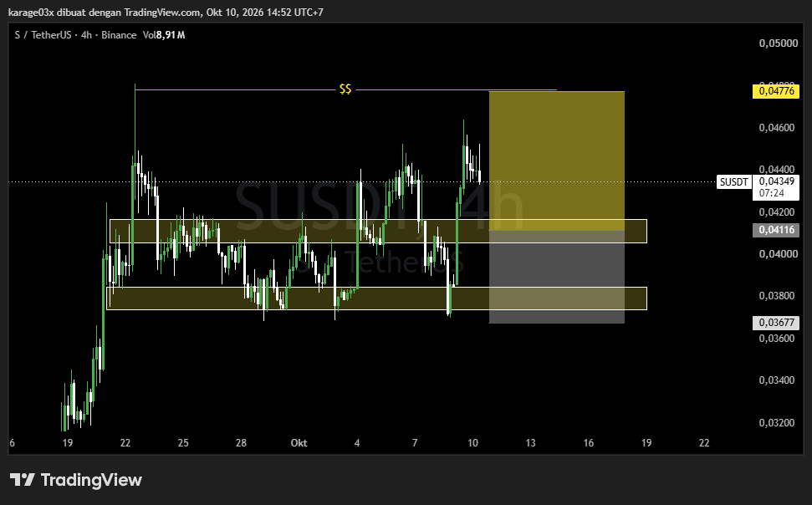Click the date 19 at the left of the time axis

point(68,443)
